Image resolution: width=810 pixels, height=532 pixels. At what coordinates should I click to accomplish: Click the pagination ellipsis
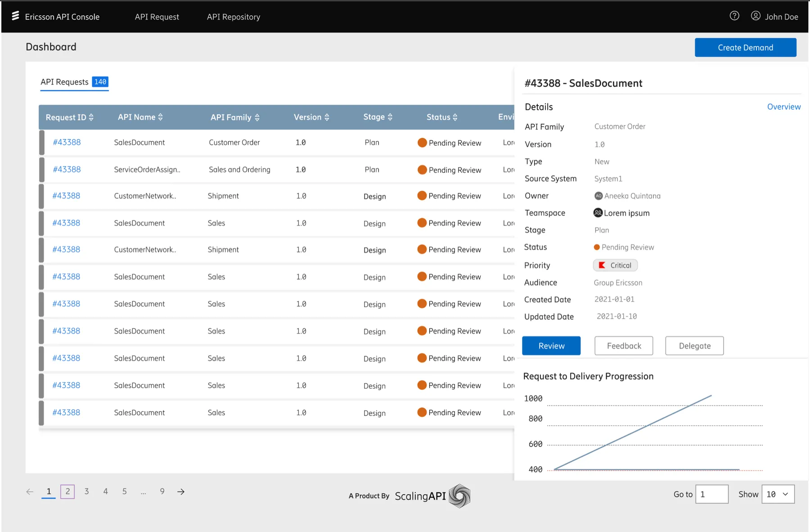tap(143, 493)
